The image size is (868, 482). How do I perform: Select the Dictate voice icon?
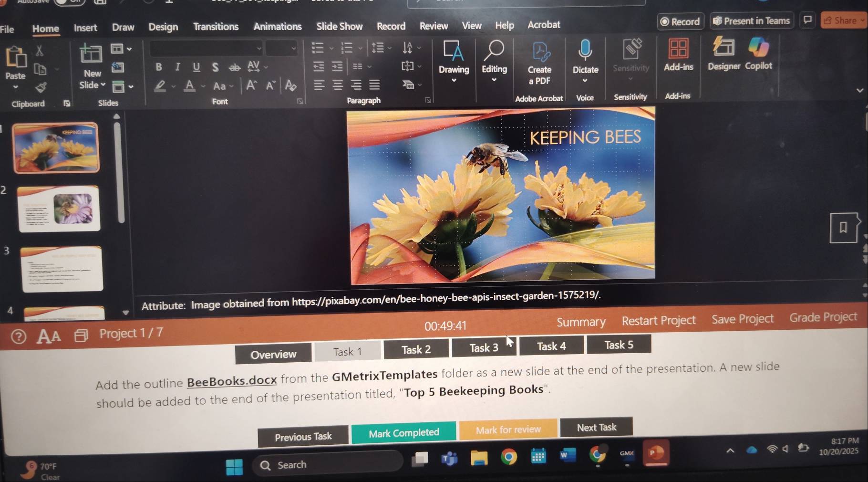tap(585, 52)
